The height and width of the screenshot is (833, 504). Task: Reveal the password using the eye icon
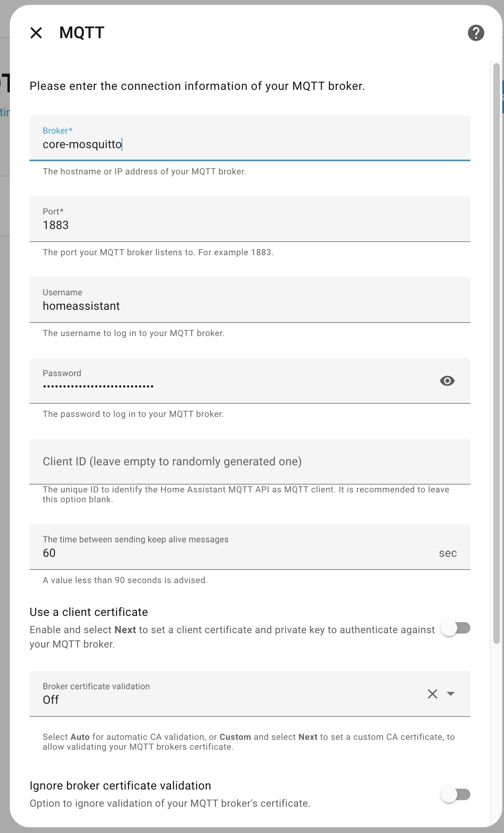(x=447, y=381)
